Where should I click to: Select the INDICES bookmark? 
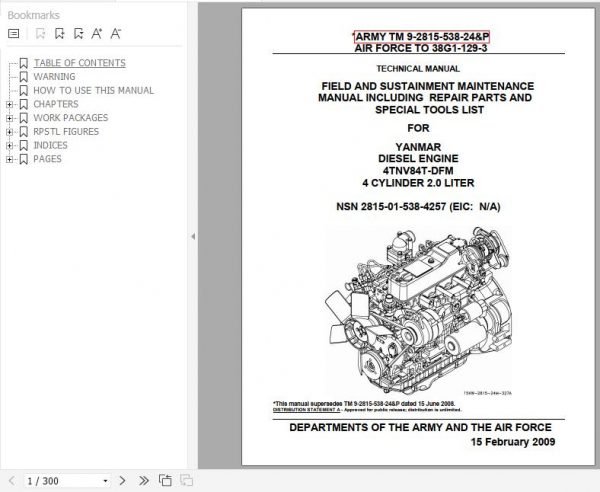51,145
